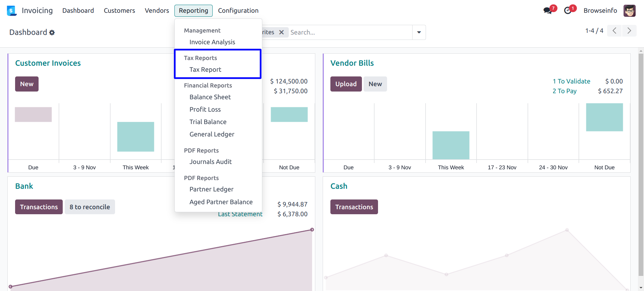
Task: Collapse the Reporting menu
Action: [193, 11]
